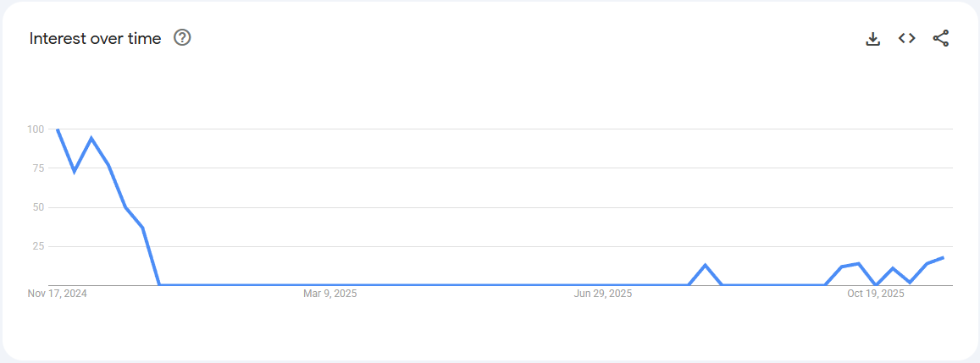Image resolution: width=980 pixels, height=363 pixels.
Task: Select the Nov 17, 2024 date label
Action: (x=58, y=294)
